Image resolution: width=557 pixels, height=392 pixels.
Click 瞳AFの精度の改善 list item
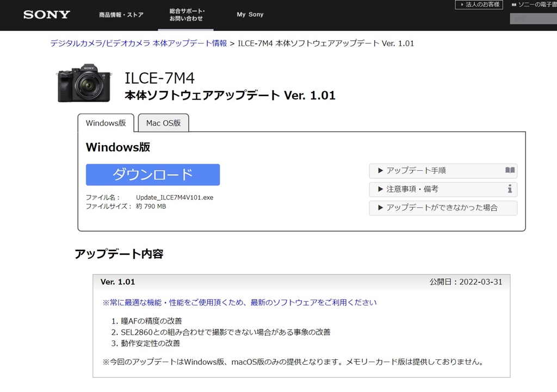coord(151,321)
